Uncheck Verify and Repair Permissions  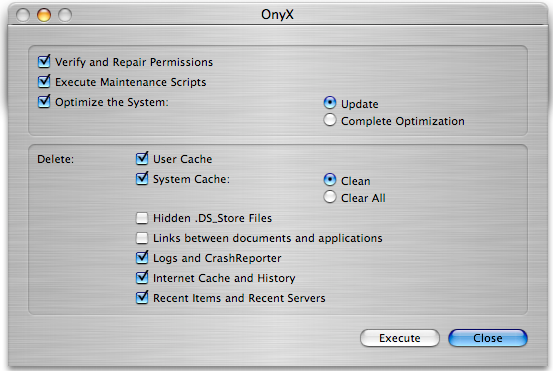pyautogui.click(x=44, y=62)
